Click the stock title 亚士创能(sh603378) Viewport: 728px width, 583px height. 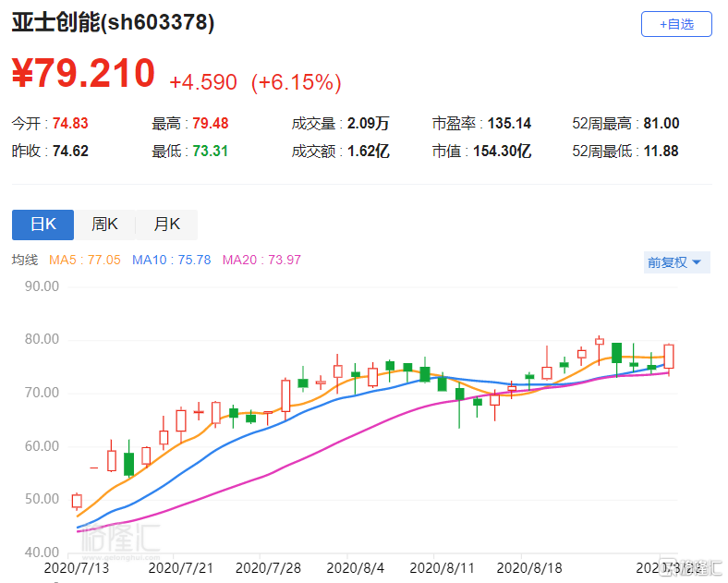click(113, 22)
